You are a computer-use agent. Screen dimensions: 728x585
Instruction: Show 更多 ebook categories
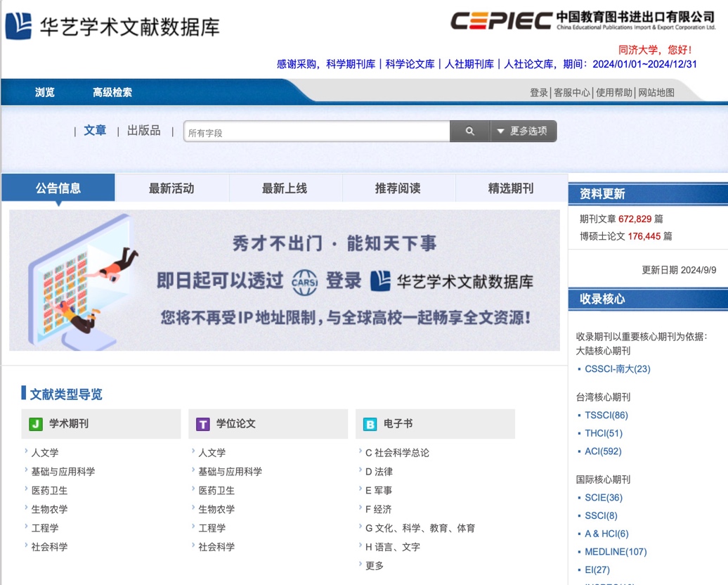tap(375, 566)
